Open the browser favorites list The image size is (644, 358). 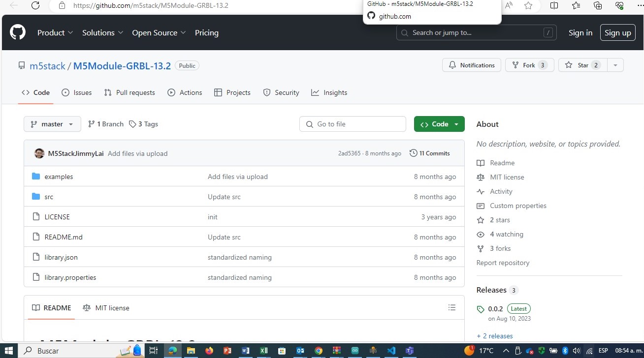coord(576,5)
